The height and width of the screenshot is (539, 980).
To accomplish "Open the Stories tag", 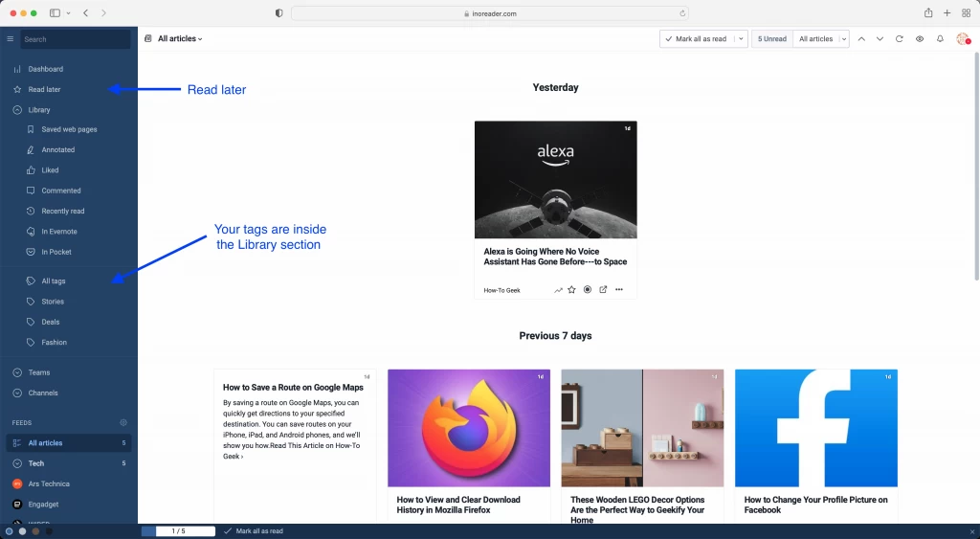I will pos(53,302).
